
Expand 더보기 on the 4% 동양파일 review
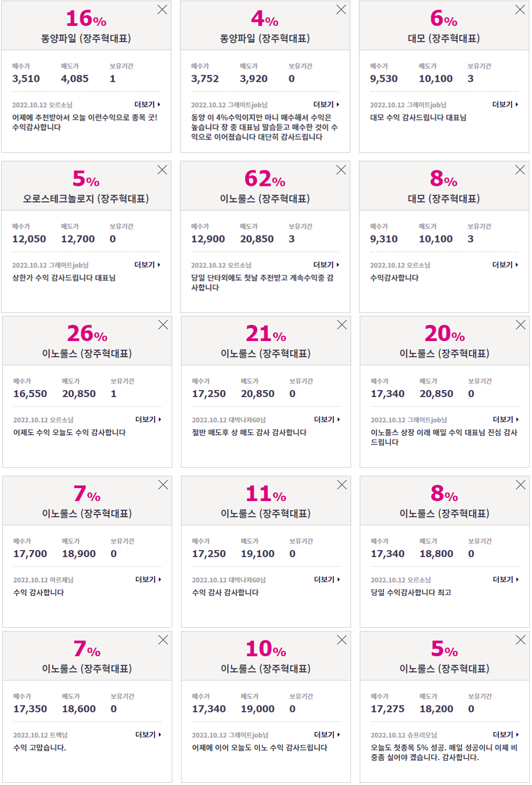tap(326, 105)
